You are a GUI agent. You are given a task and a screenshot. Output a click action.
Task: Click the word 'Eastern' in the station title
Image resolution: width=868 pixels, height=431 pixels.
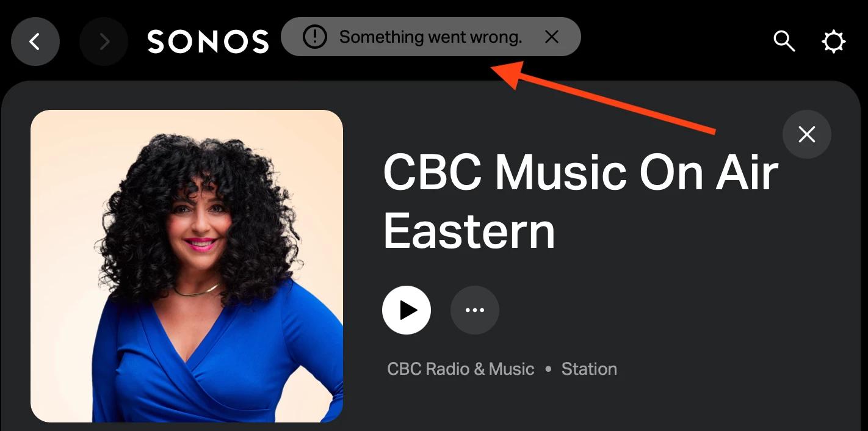469,231
